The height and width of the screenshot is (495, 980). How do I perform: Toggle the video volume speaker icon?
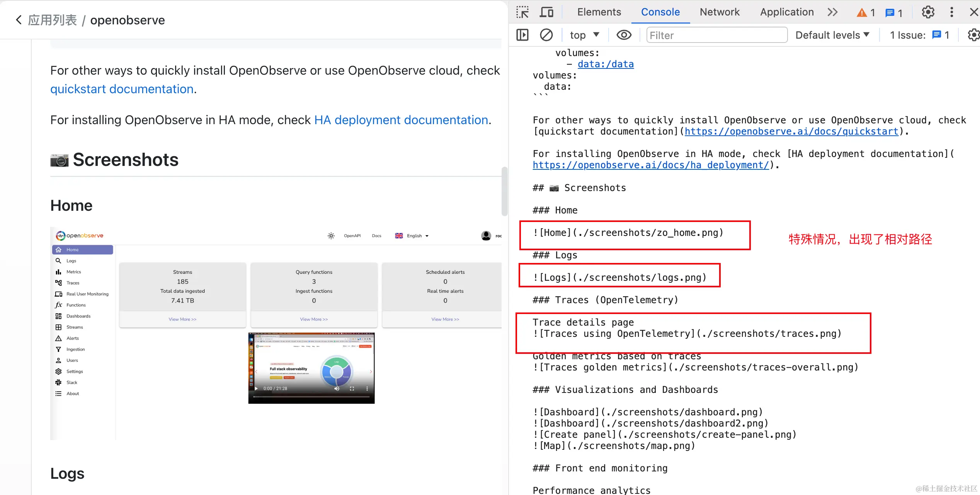[x=337, y=388]
